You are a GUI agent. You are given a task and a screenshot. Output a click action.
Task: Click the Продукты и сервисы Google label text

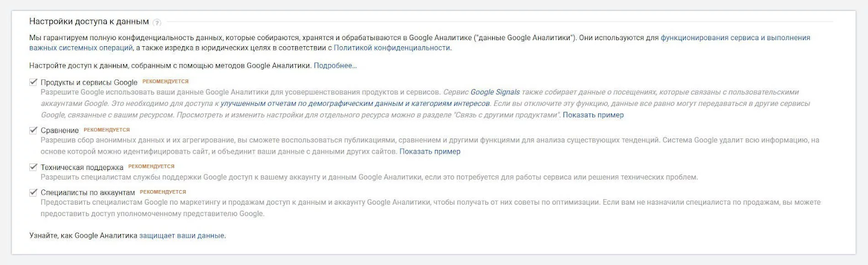(89, 83)
